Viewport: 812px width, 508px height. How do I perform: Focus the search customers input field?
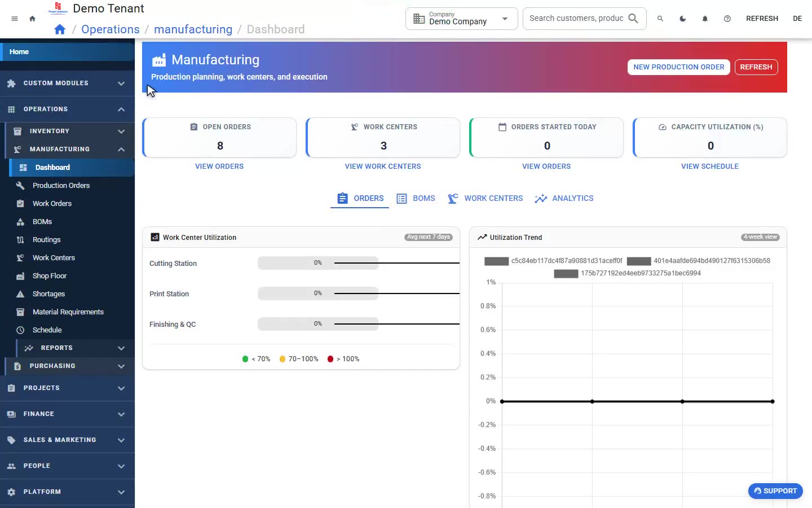[576, 19]
